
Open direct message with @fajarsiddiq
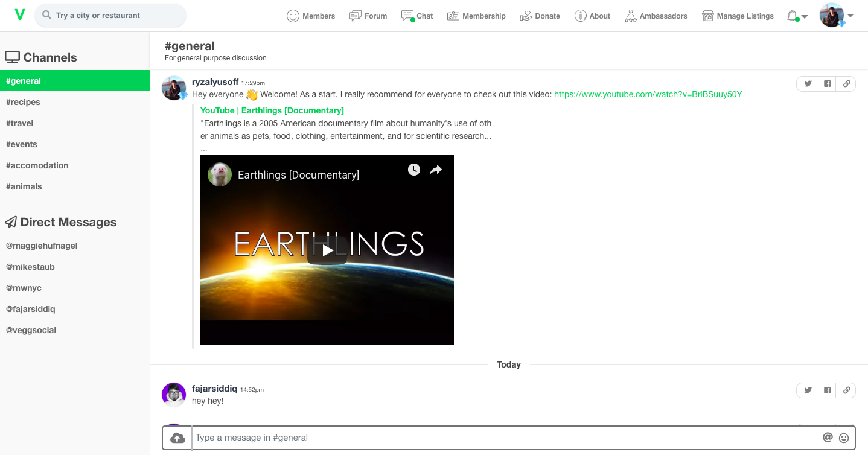click(75, 309)
